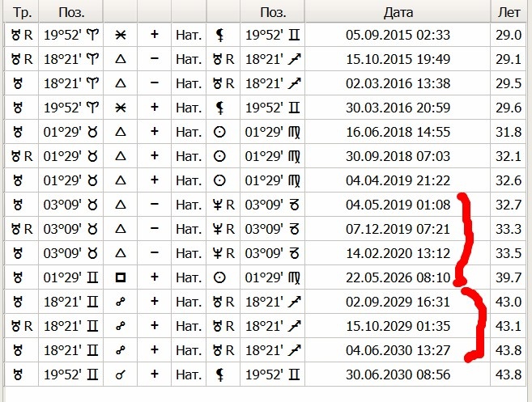Viewport: 532px width, 402px height.
Task: Click Neptune natal icon in 07.12.2019 row
Action: coord(218,229)
